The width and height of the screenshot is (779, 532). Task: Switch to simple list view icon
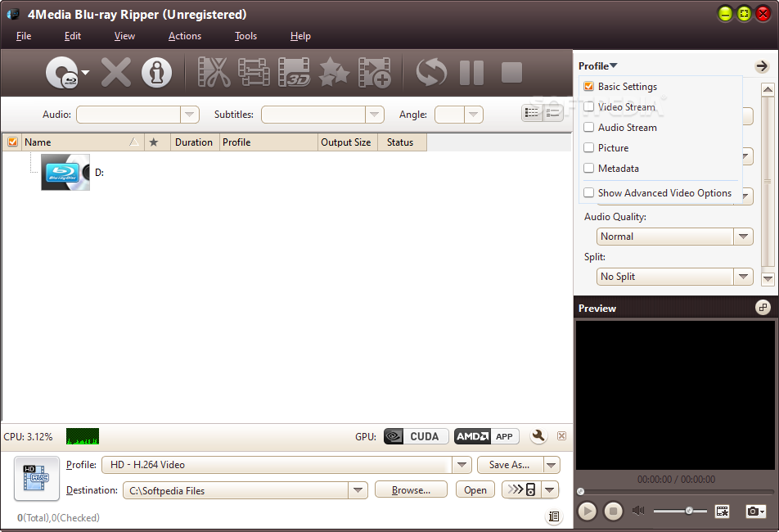pyautogui.click(x=553, y=113)
